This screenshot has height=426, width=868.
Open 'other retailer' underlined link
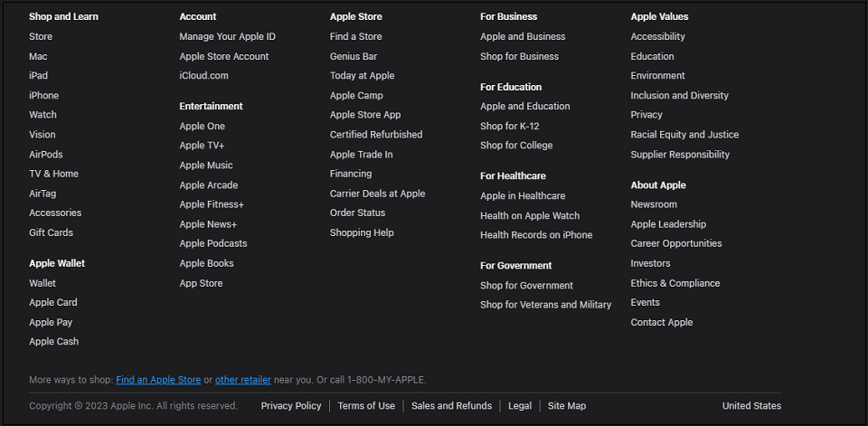pos(242,380)
